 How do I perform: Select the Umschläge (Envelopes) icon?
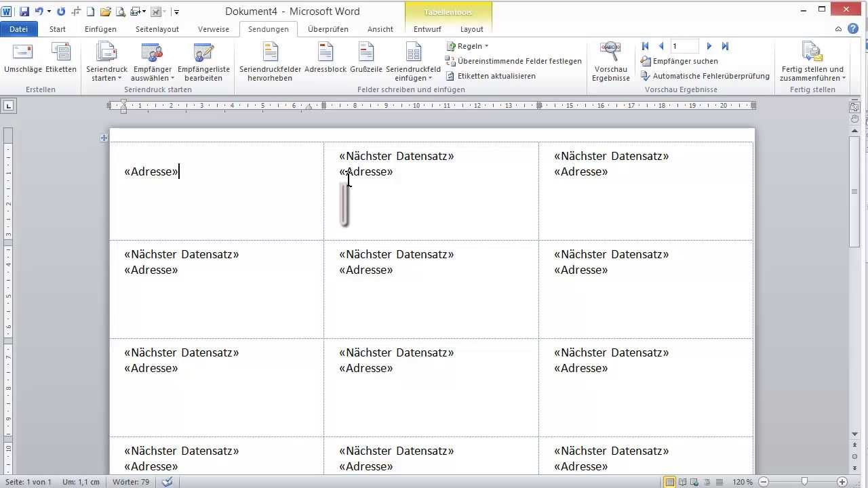[22, 60]
